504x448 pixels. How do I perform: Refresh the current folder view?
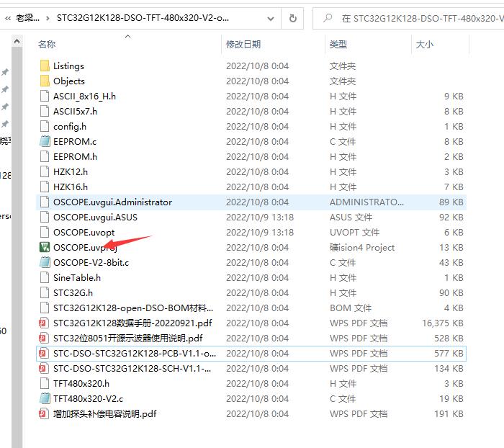292,18
